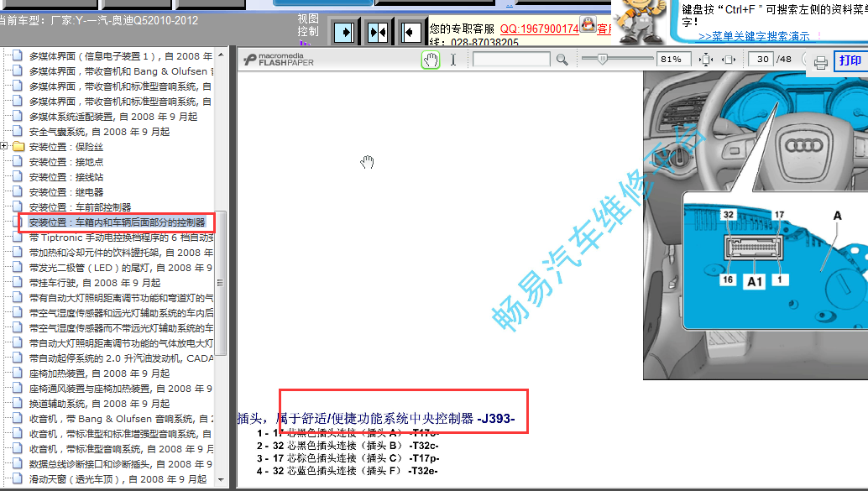Open 换道辅助系统, 自 2008 年 9 月起
Screen dimensions: 868x491
click(99, 404)
